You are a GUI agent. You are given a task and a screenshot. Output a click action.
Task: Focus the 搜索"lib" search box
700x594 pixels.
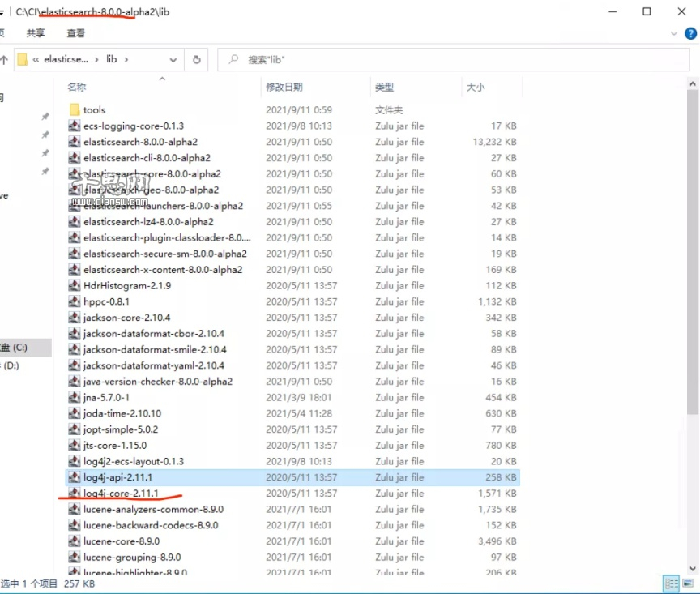(453, 59)
